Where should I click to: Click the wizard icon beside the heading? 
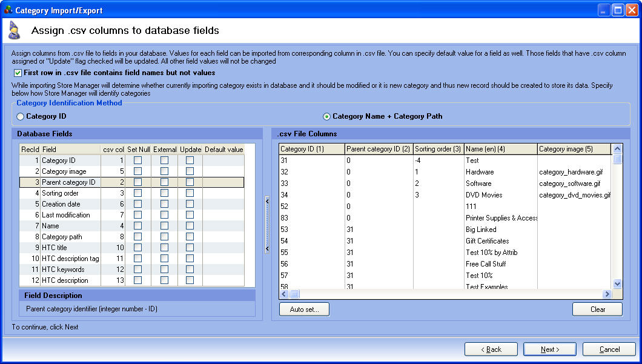pyautogui.click(x=15, y=30)
